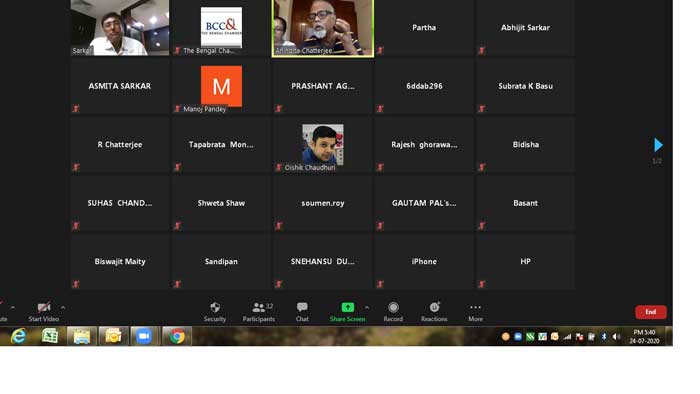This screenshot has width=700, height=394.
Task: Go to next gallery page arrow
Action: point(658,145)
